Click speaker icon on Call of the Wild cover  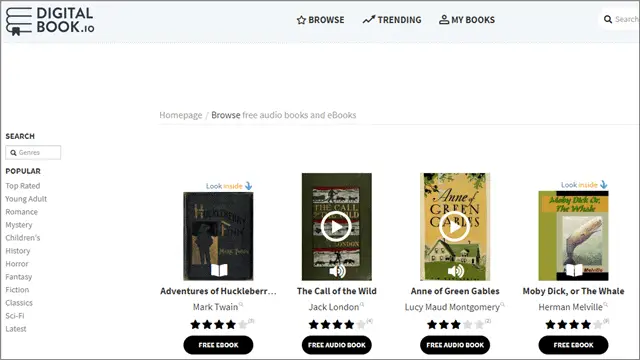click(337, 271)
